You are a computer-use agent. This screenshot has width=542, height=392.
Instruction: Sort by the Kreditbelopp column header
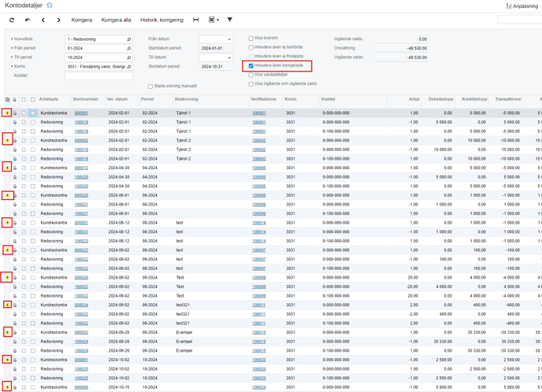(474, 99)
